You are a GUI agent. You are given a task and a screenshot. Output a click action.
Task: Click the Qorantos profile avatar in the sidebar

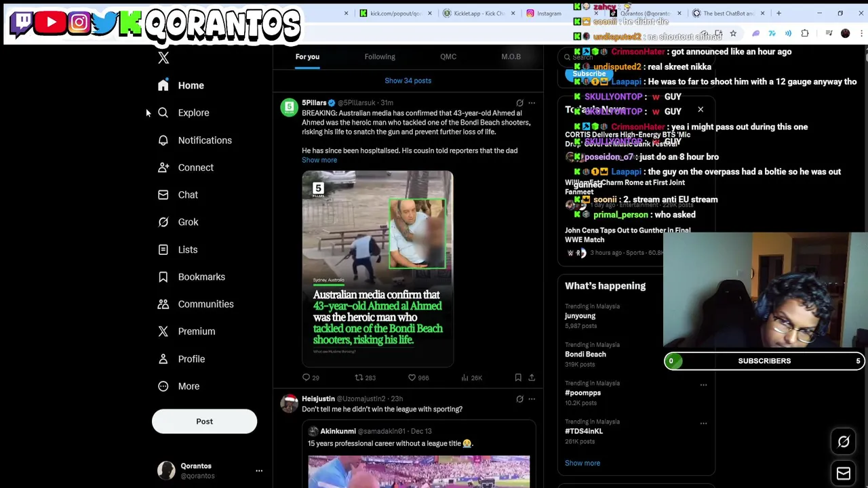coord(166,470)
